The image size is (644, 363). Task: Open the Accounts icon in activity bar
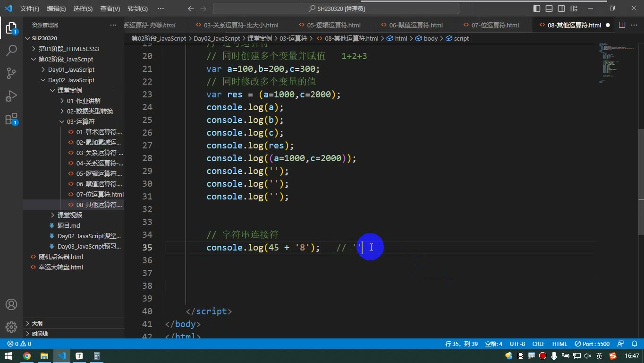[11, 304]
